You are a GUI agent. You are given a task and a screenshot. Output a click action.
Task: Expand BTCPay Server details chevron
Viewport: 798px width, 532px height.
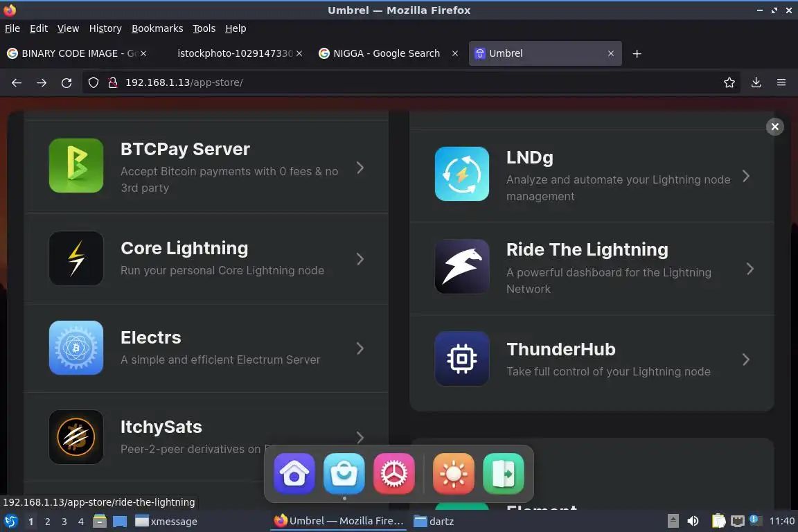[x=360, y=168]
